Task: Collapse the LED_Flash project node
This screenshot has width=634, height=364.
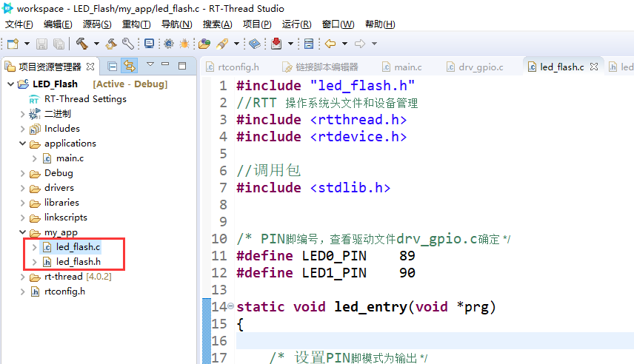Action: [x=11, y=84]
